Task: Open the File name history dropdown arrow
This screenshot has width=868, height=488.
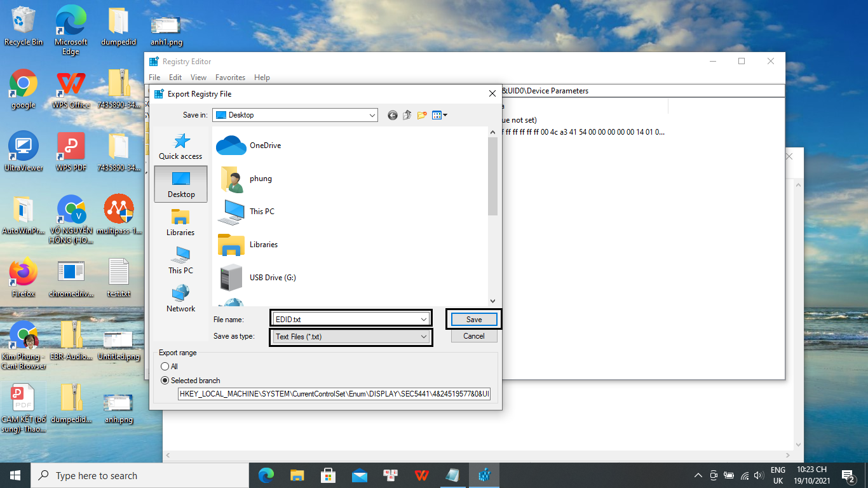Action: point(424,320)
